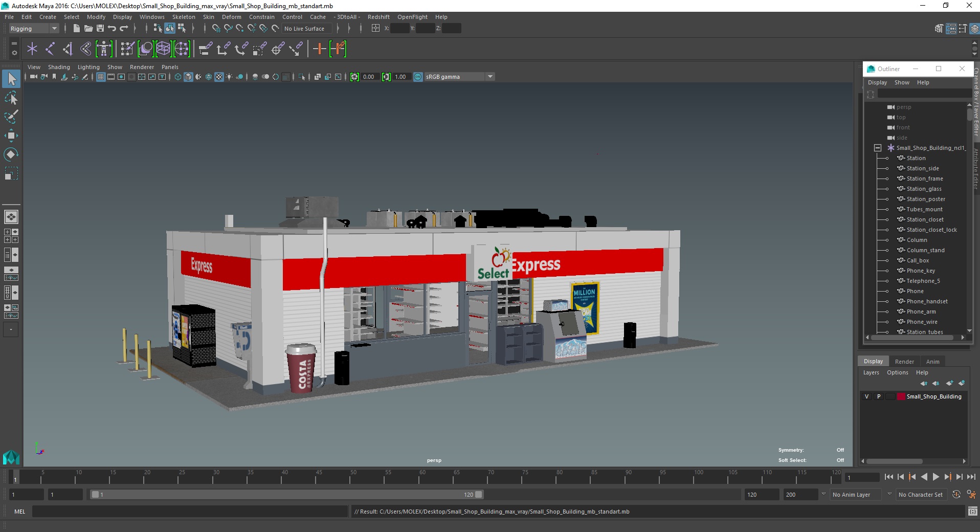Click the Create Lattice shelf icon
The image size is (980, 532).
pos(164,49)
